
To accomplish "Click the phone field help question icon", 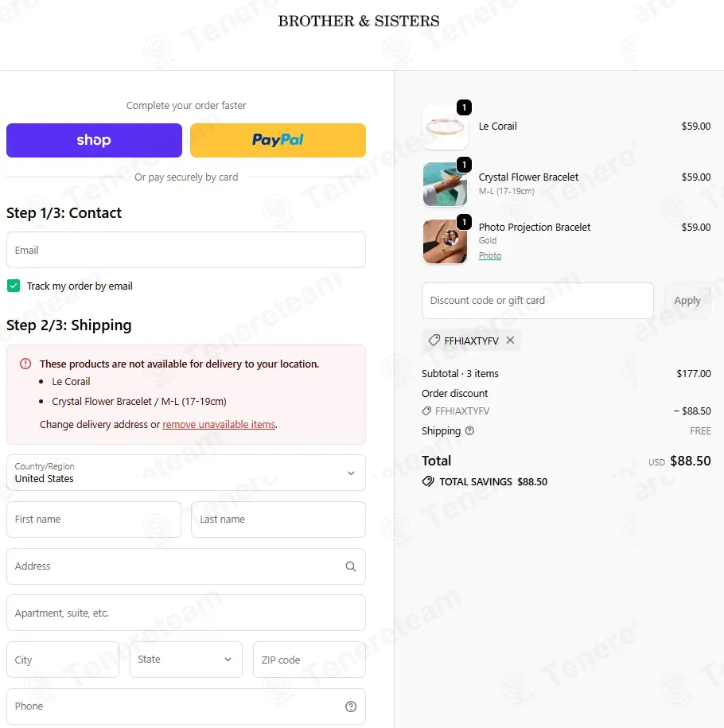I will coord(351,707).
